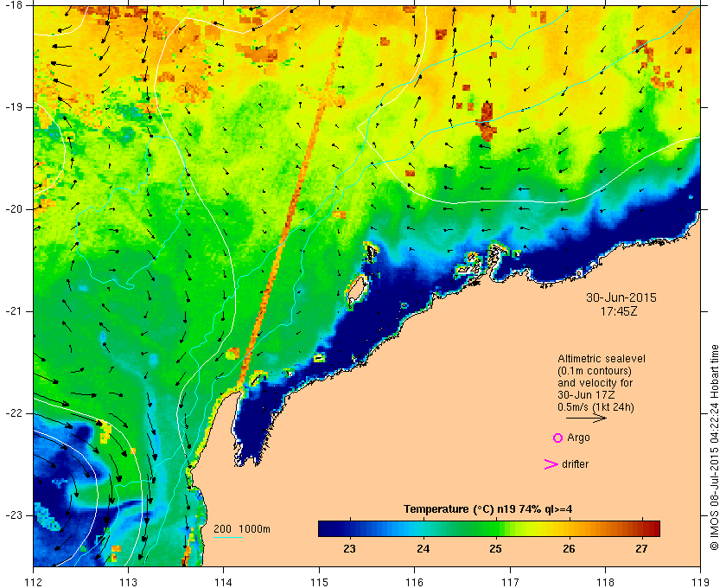Viewport: 726px width, 588px height.
Task: Click the latitude axis label '-20'
Action: tap(12, 209)
